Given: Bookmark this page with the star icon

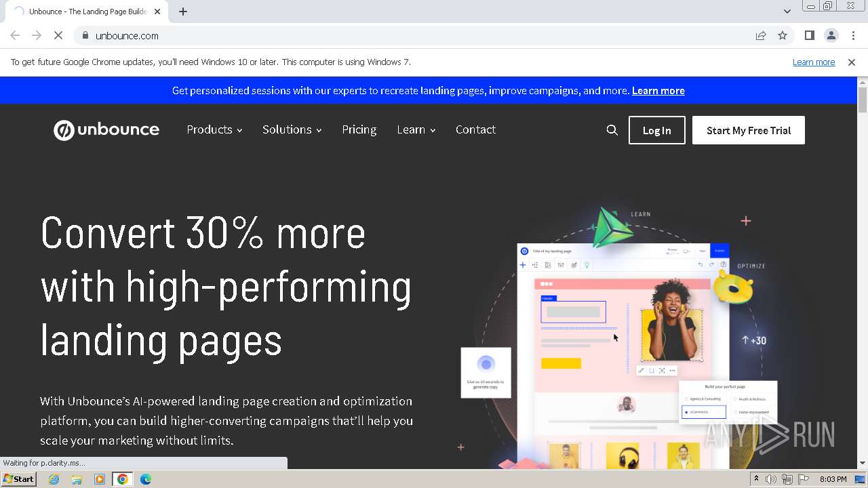Looking at the screenshot, I should click(783, 35).
